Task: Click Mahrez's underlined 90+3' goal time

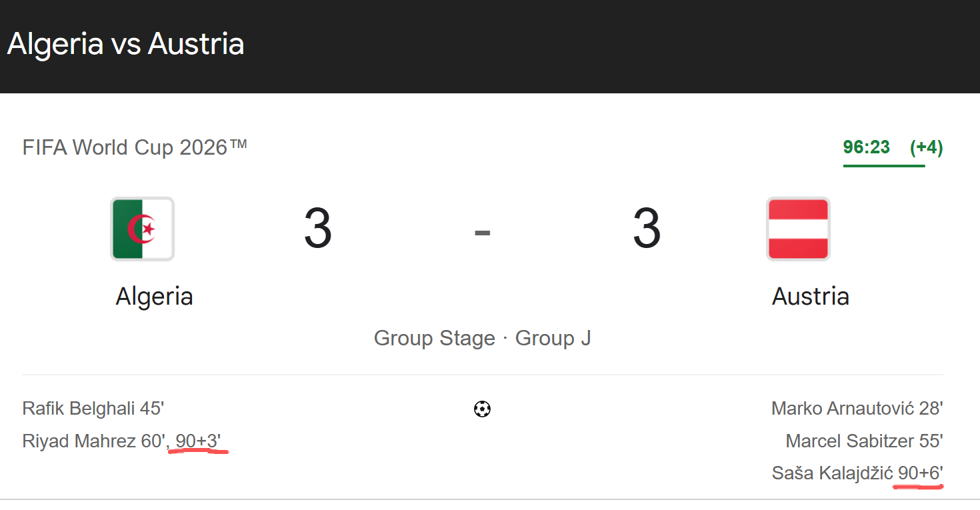Action: [199, 441]
